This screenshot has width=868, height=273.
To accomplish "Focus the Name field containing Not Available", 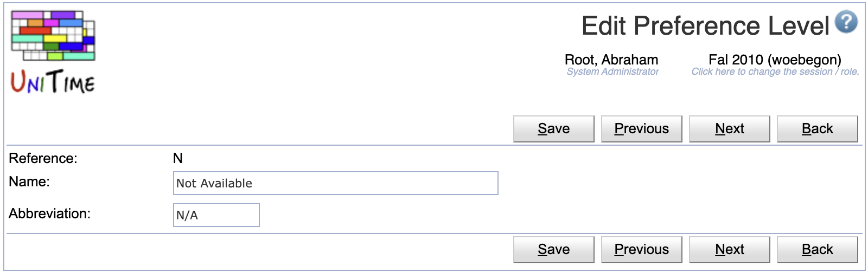I will tap(336, 183).
